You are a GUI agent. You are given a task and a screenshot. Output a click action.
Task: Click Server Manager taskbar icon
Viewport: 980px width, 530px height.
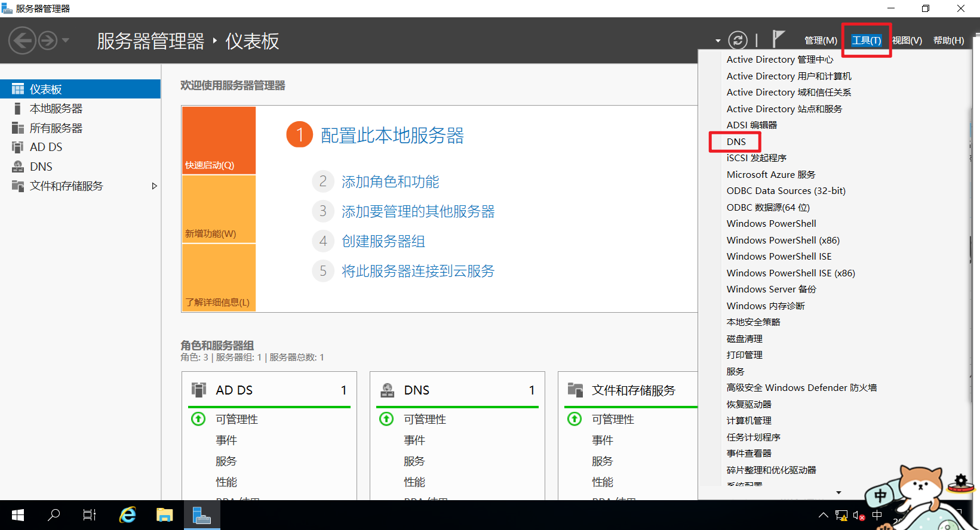click(x=202, y=515)
